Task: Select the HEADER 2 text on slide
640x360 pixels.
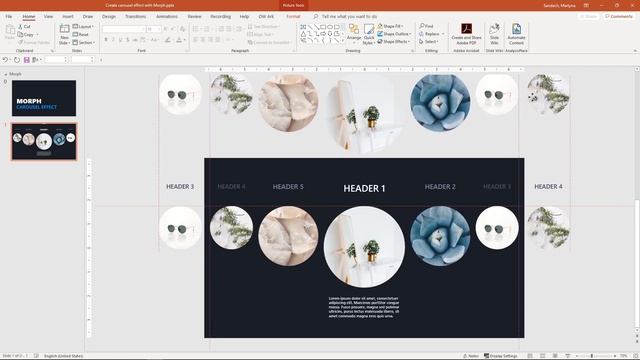Action: [x=440, y=187]
